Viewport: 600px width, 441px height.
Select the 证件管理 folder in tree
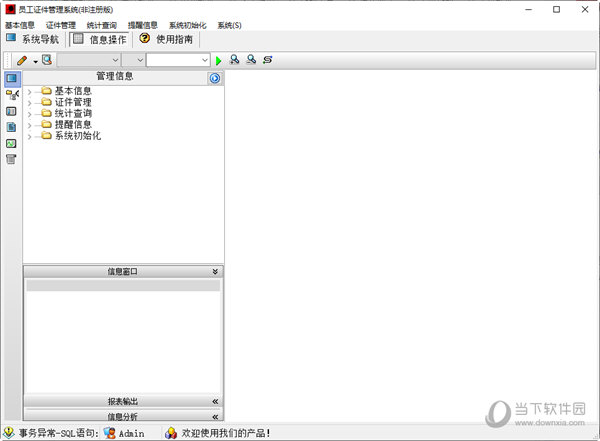point(67,102)
